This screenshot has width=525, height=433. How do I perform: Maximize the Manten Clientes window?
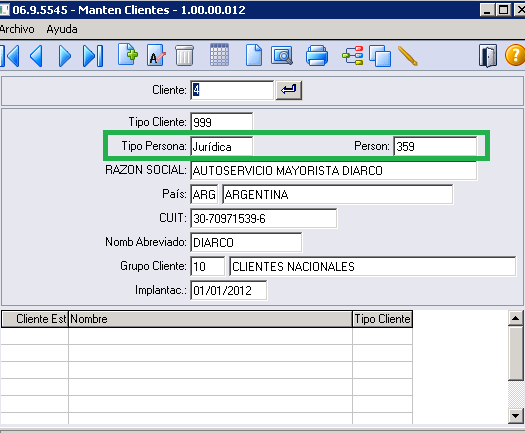point(503,10)
